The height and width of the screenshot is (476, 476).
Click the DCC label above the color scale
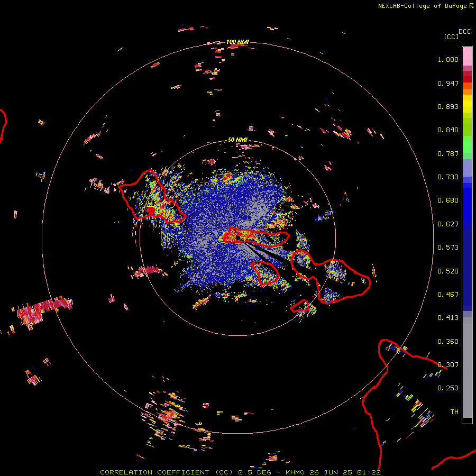click(x=464, y=32)
